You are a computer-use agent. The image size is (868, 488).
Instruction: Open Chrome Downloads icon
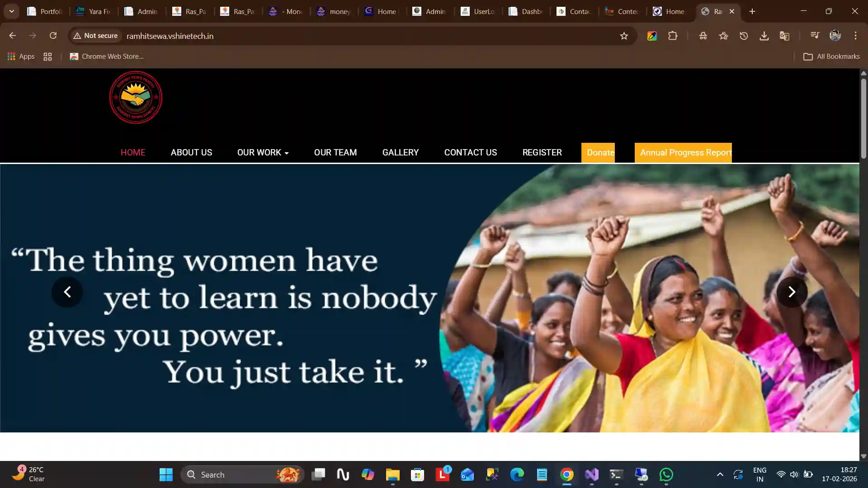click(764, 36)
